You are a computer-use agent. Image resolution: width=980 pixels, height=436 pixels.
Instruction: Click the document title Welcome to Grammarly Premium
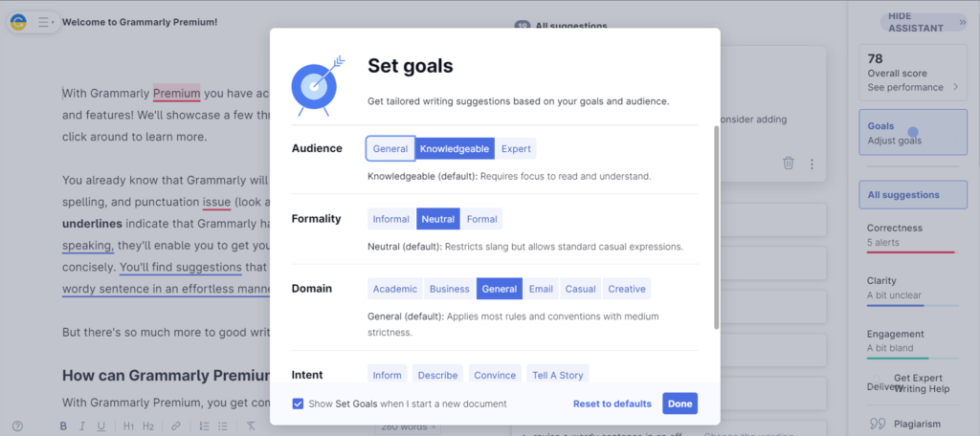(140, 22)
